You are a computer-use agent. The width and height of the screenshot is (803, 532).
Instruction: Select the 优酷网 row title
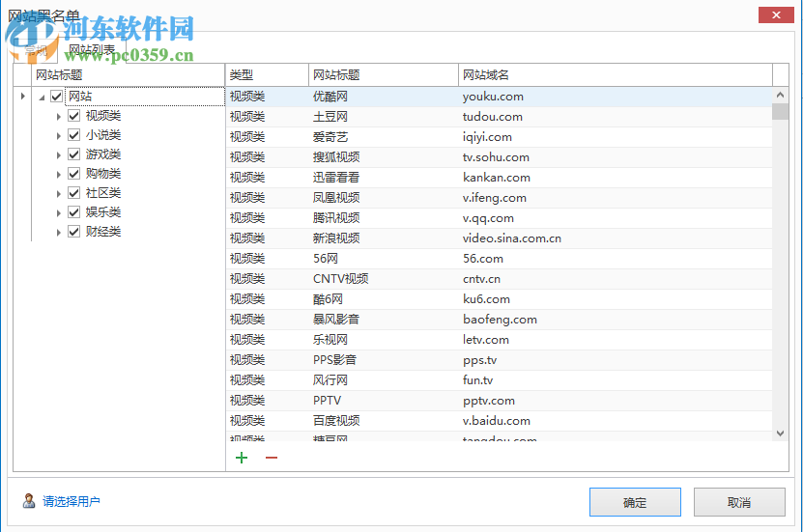coord(330,97)
